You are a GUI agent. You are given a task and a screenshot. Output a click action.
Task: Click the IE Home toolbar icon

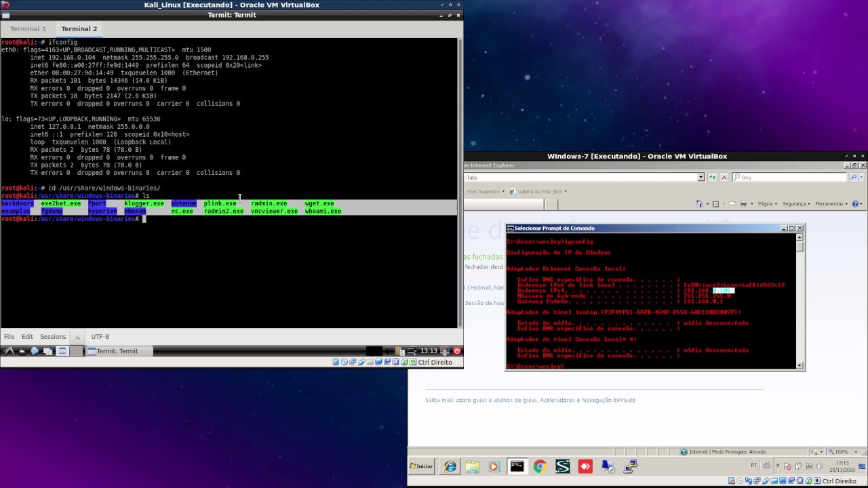pos(699,203)
